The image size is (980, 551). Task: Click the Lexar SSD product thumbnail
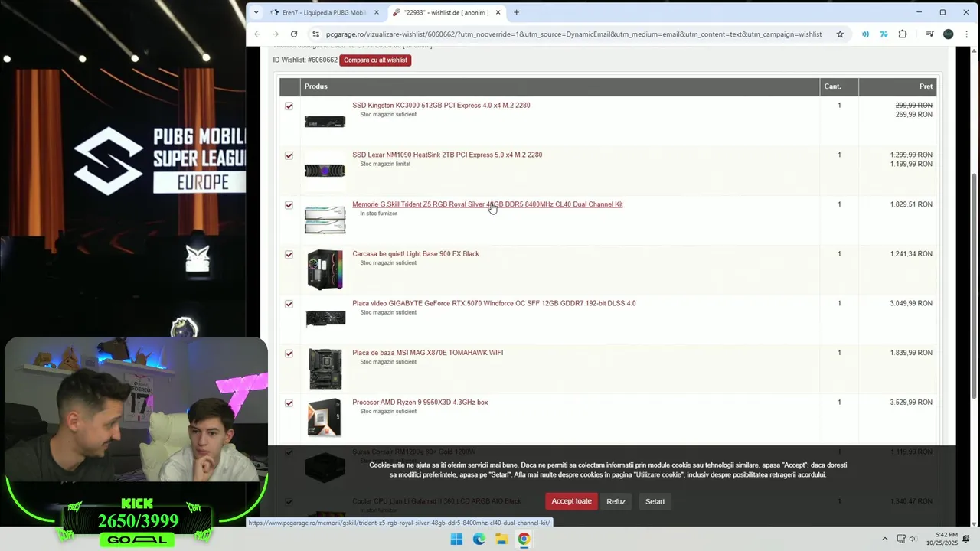click(325, 171)
